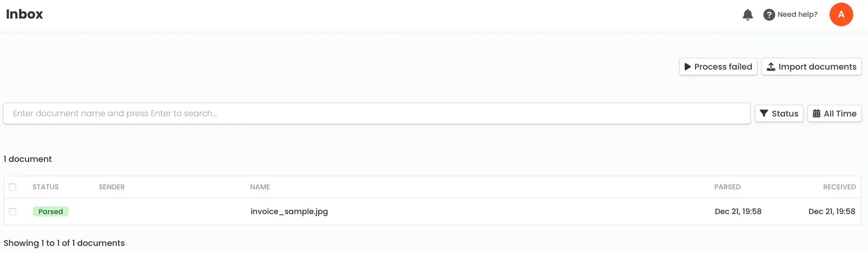Open the invoice_sample.jpg document
The height and width of the screenshot is (253, 868).
[x=289, y=212]
